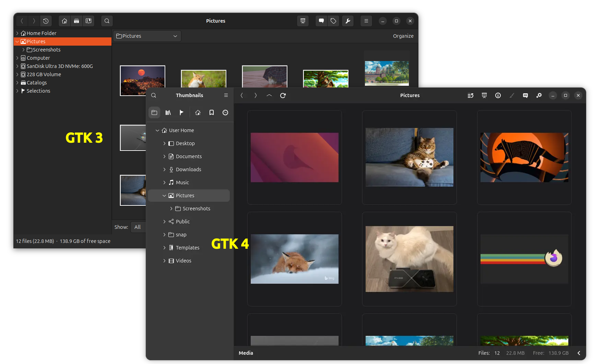Open Thumbnails sidebar hamburger menu
The height and width of the screenshot is (364, 604).
pyautogui.click(x=226, y=95)
